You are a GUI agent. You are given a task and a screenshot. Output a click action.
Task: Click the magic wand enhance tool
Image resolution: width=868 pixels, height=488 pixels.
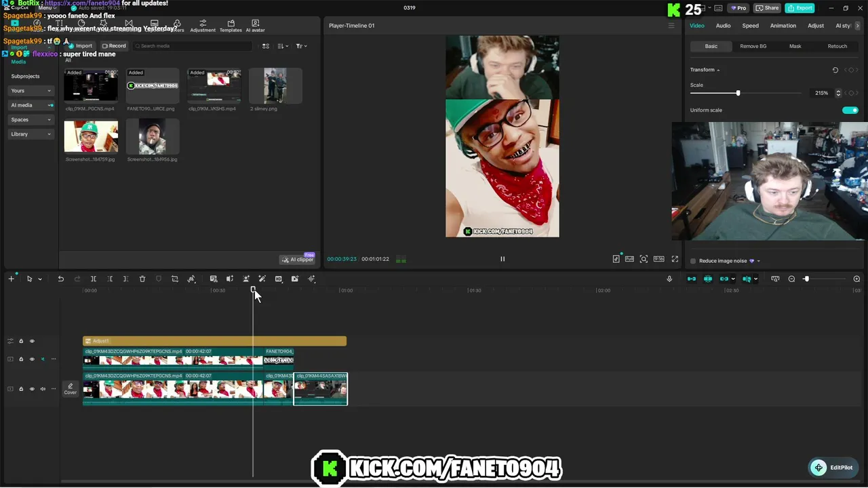click(x=262, y=279)
